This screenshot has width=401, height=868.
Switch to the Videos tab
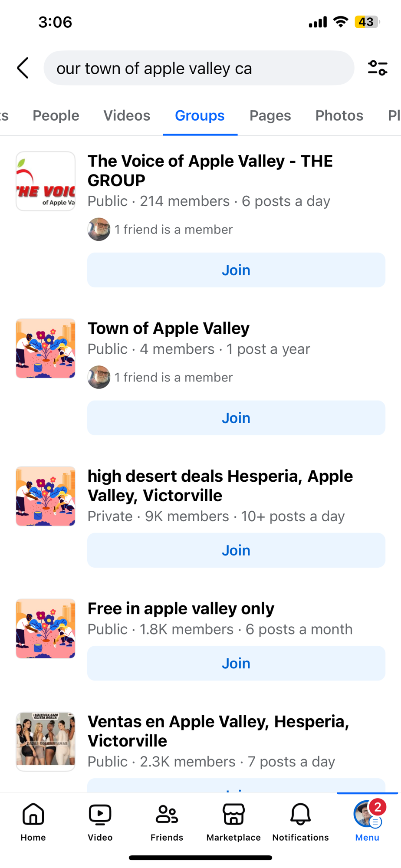[127, 115]
